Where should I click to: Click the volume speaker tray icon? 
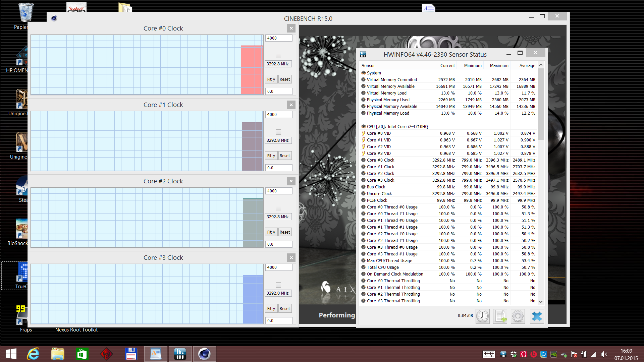pyautogui.click(x=604, y=354)
